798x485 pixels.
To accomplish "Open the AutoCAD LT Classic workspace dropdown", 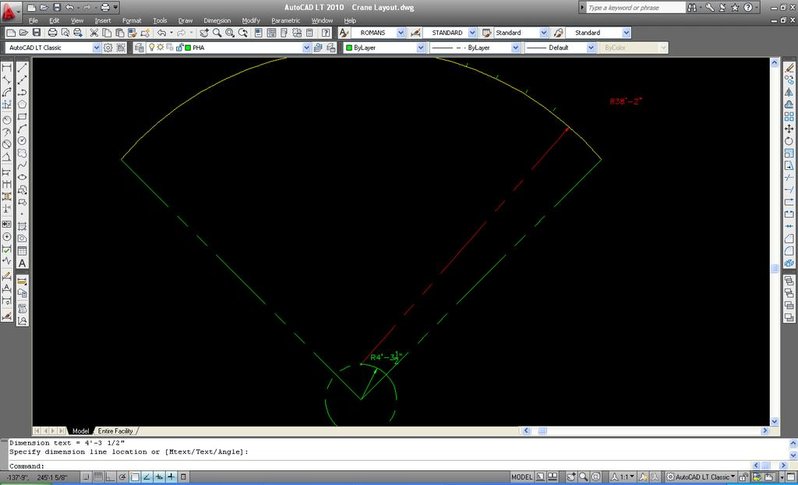I will click(96, 47).
